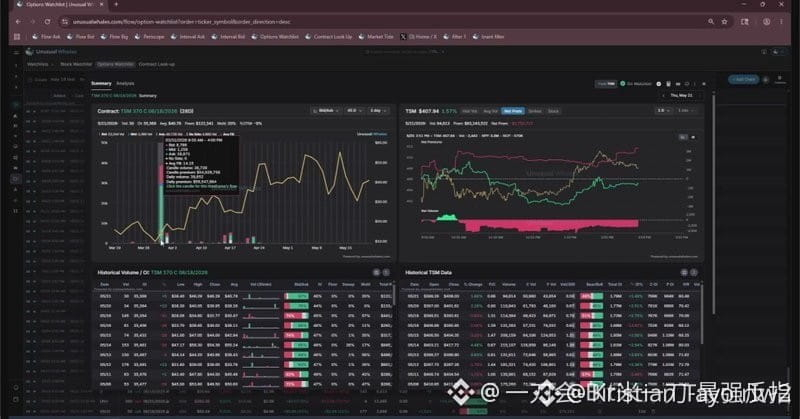Open the apps grid icon in bookmarks bar

17,37
